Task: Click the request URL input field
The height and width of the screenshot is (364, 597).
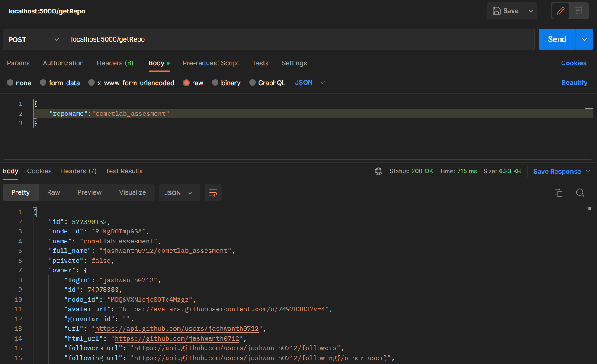Action: click(300, 39)
